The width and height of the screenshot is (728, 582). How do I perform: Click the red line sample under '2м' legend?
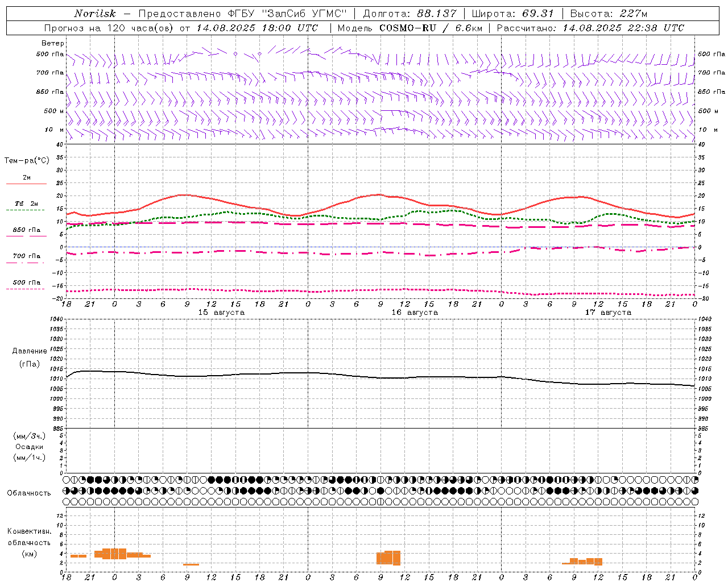click(26, 184)
